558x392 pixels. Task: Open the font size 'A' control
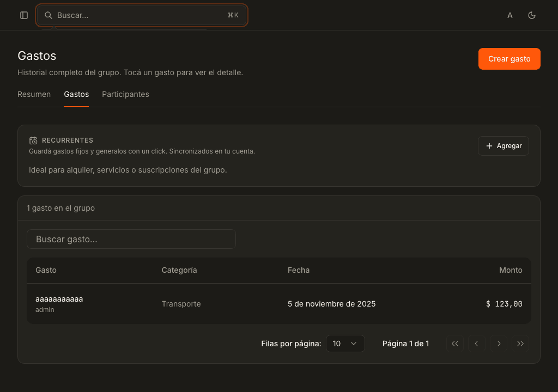[x=510, y=15]
